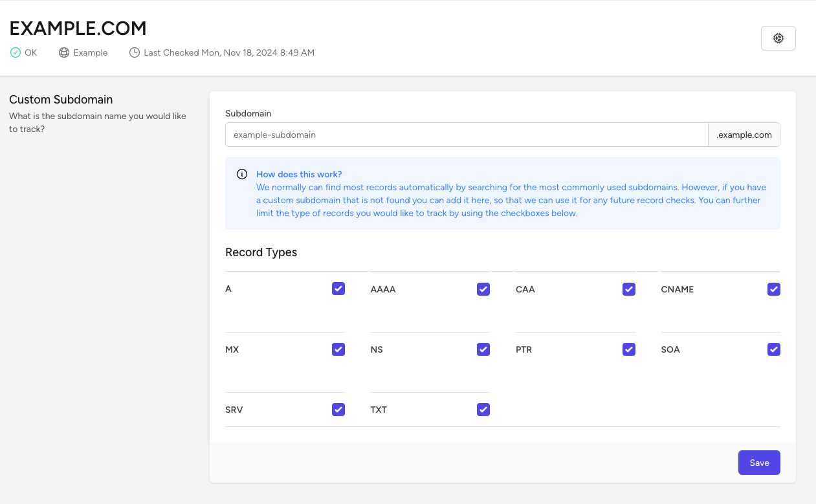Focus the Subdomain input field
Image resolution: width=816 pixels, height=504 pixels.
(466, 135)
